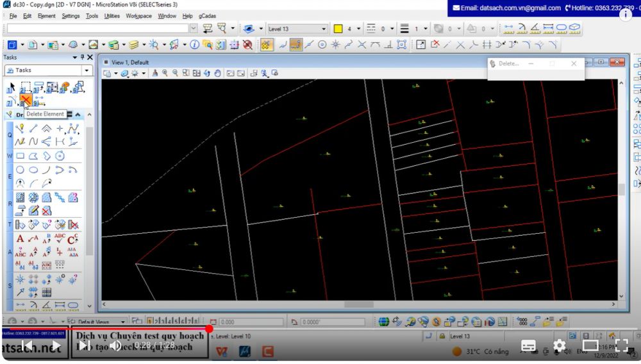Toggle the AccuSnap snap mode button

[267, 45]
